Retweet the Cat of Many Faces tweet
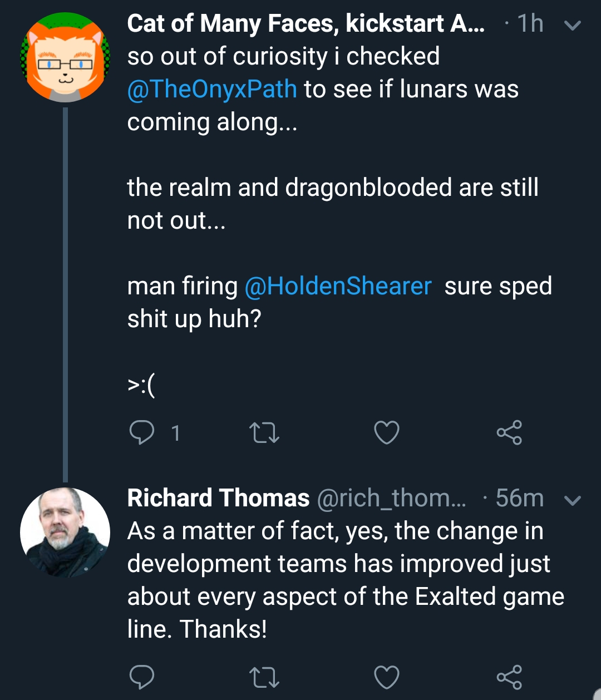Image resolution: width=601 pixels, height=700 pixels. tap(264, 433)
